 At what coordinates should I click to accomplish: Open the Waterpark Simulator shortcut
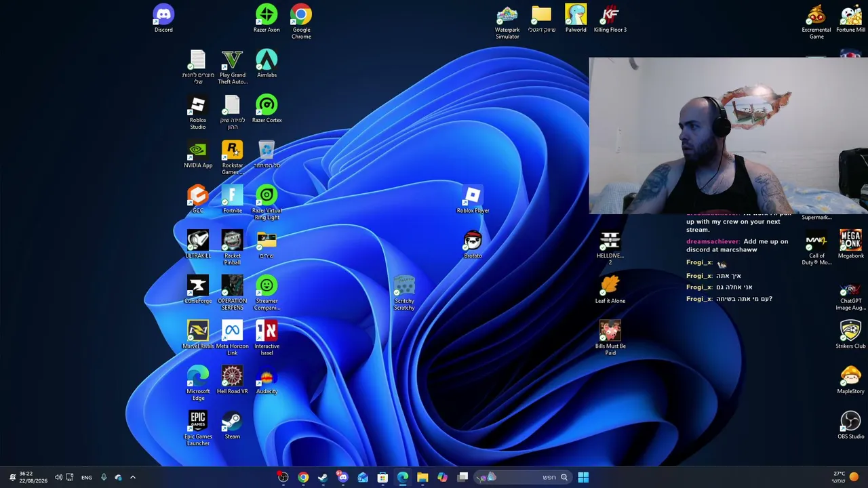[507, 22]
